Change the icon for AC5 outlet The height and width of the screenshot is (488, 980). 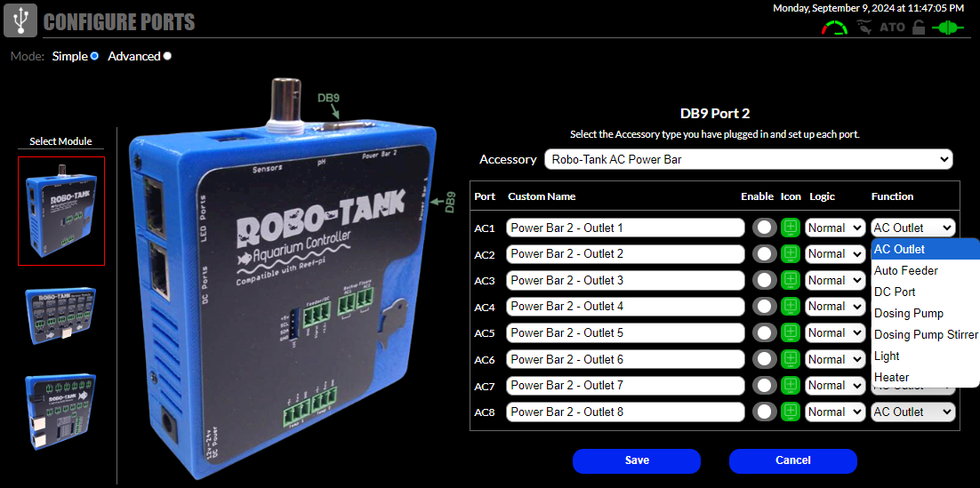790,332
